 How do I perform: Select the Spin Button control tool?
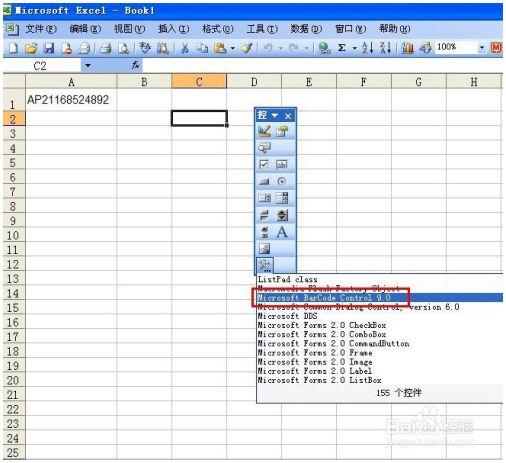pyautogui.click(x=282, y=215)
